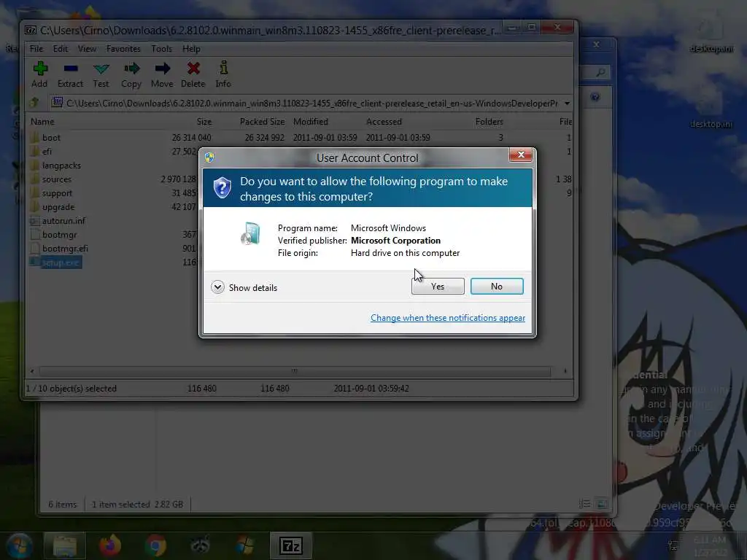Open the address bar path dropdown arrow
The image size is (747, 560).
point(567,104)
